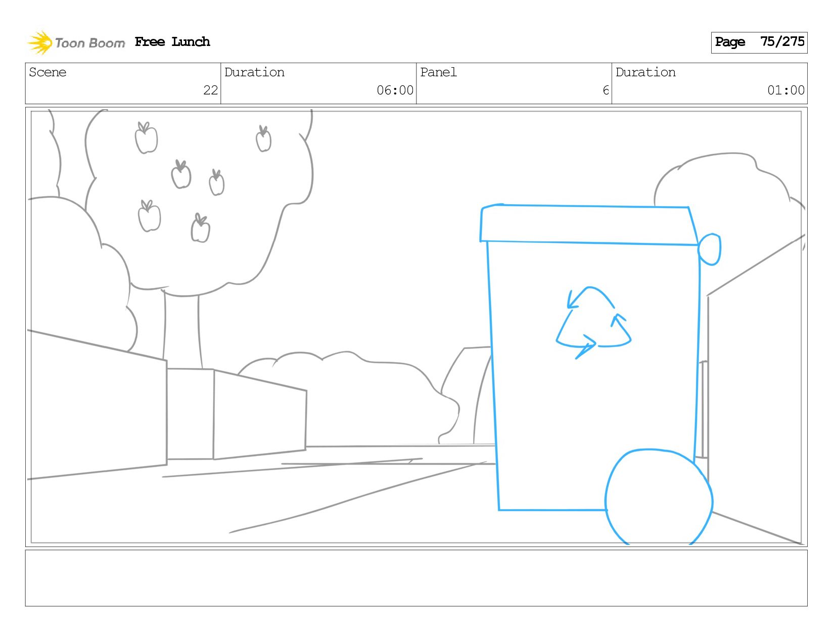Click the scene number '22'
The height and width of the screenshot is (644, 834).
click(x=210, y=90)
